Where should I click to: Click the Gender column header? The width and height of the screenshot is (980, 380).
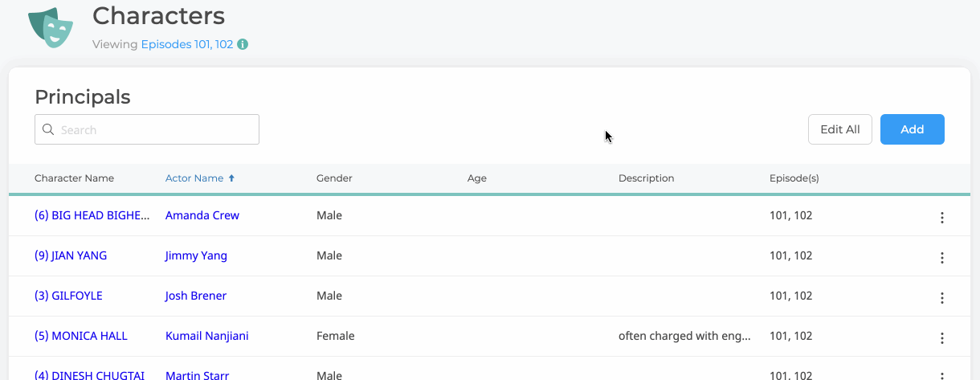[334, 178]
